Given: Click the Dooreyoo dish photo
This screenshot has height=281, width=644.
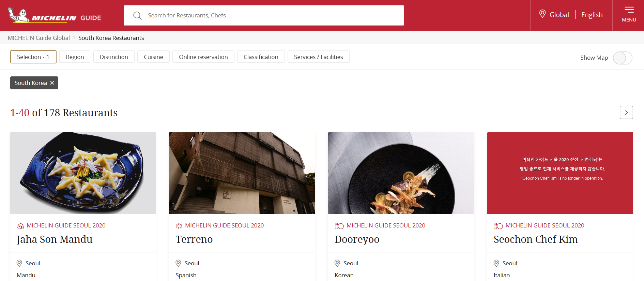Looking at the screenshot, I should pyautogui.click(x=401, y=173).
